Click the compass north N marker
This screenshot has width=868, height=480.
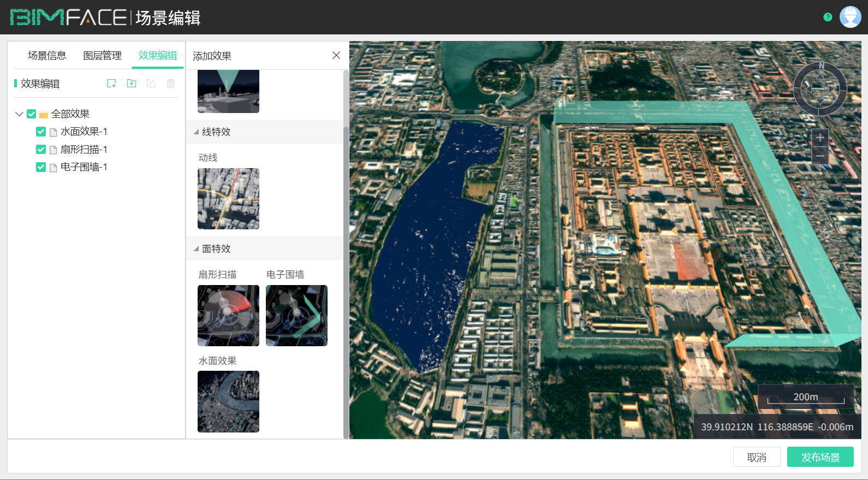point(821,66)
